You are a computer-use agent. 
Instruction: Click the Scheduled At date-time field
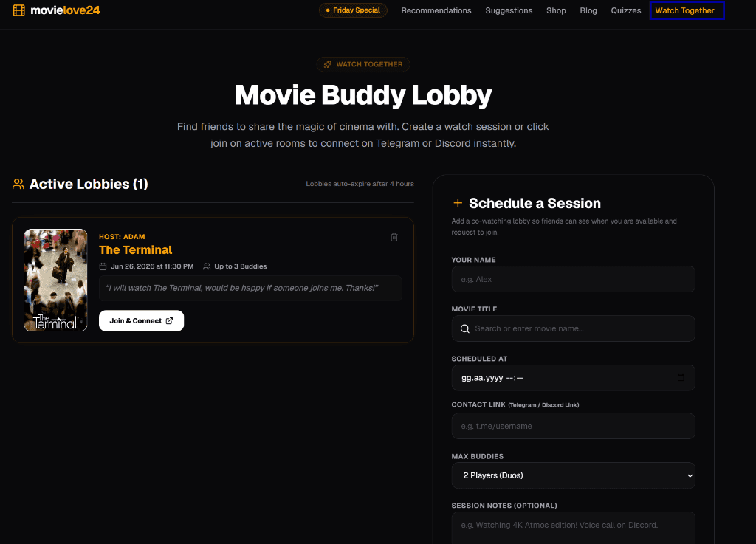573,378
